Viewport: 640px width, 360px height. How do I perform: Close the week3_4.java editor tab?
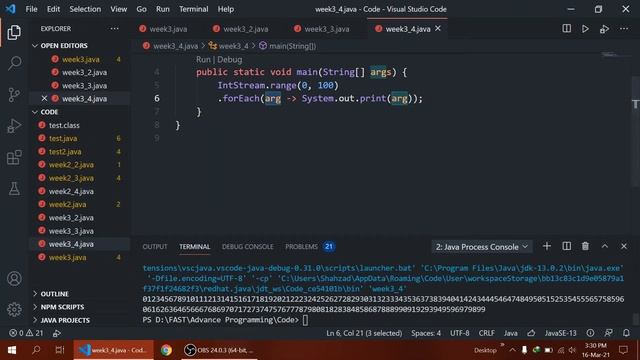click(x=438, y=29)
